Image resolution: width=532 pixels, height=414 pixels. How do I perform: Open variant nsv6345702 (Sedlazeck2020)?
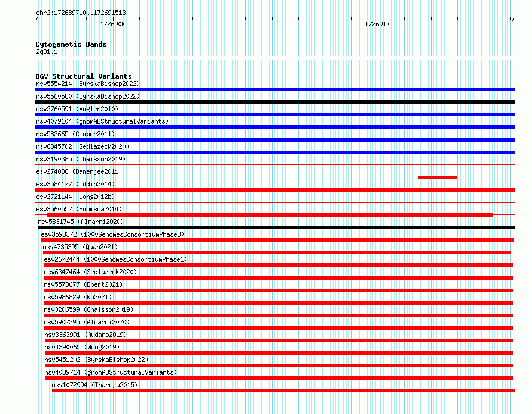point(82,146)
